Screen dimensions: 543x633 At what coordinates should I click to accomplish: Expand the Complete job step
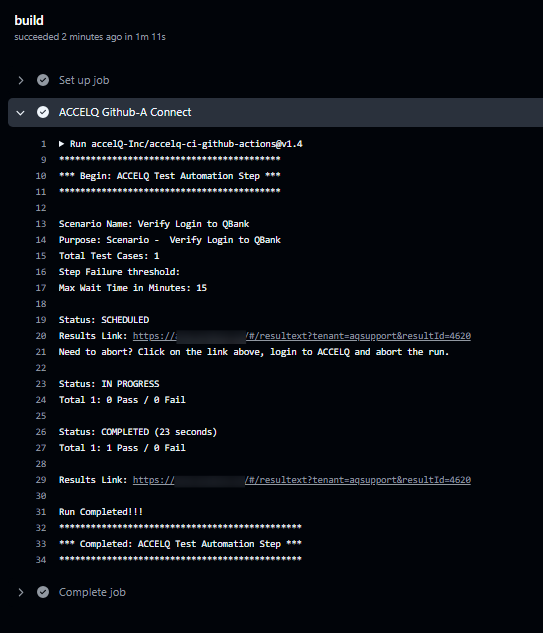21,592
